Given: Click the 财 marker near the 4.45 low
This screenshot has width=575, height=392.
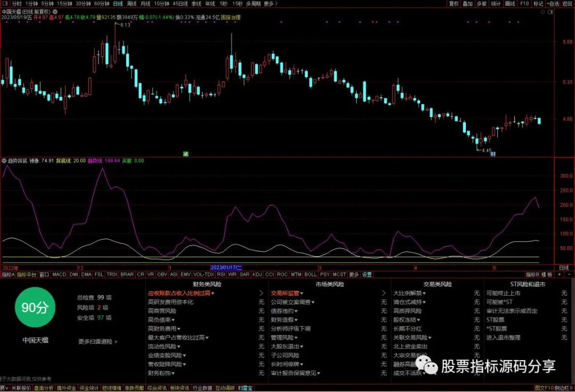Looking at the screenshot, I should (493, 154).
